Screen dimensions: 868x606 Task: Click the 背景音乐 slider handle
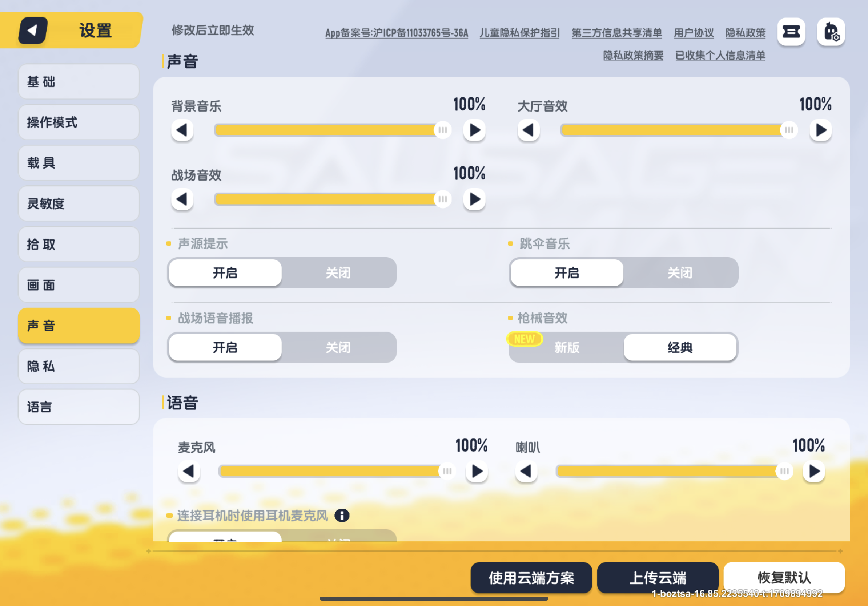coord(443,130)
